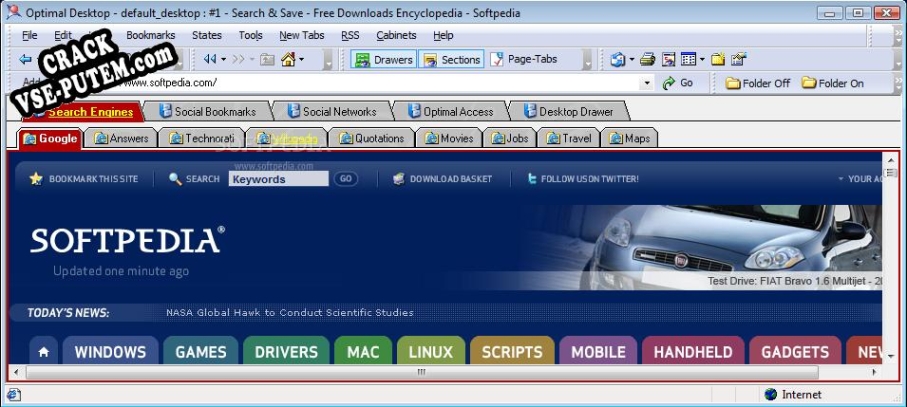907x407 pixels.
Task: Open the Home icon dropdown arrow
Action: coord(301,59)
